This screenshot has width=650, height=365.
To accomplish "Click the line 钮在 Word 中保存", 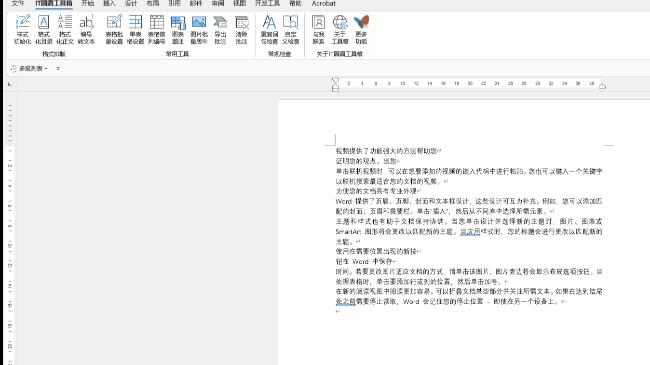I will [366, 261].
